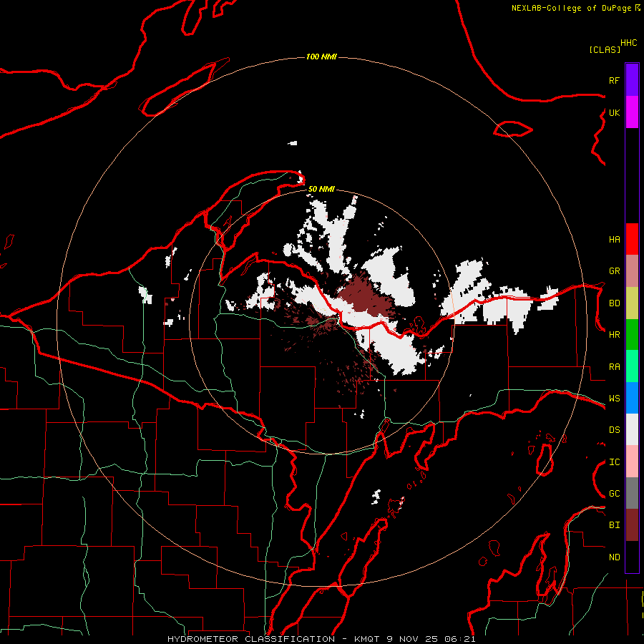Click the 'UK' legend label

click(x=614, y=112)
